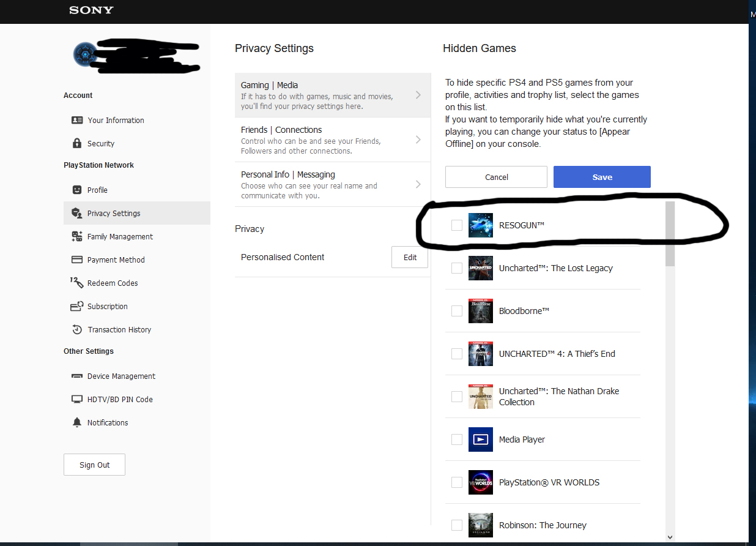
Task: Click the Personalised Content label
Action: 283,257
